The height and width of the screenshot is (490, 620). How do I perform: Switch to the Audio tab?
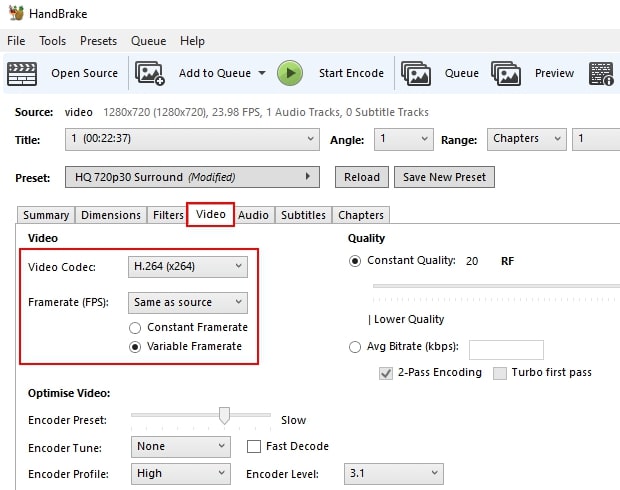click(x=253, y=215)
